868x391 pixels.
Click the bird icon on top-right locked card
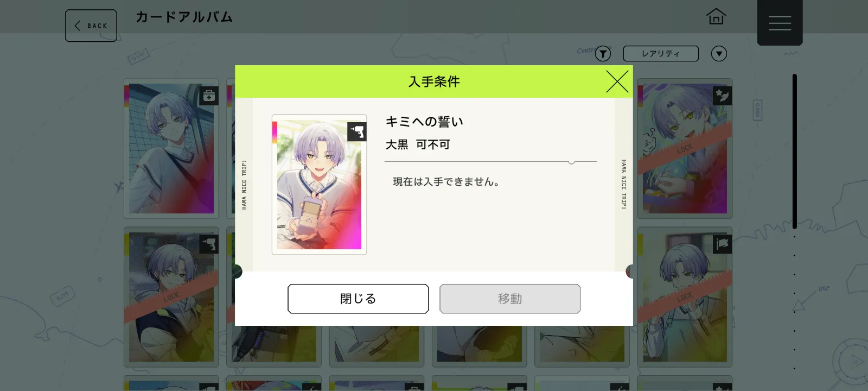(x=722, y=96)
